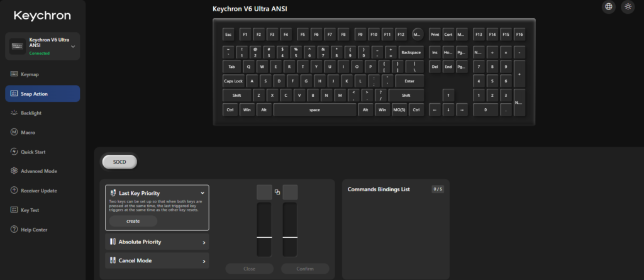Select the second key slot box
Viewport: 644px width, 280px height.
(290, 192)
